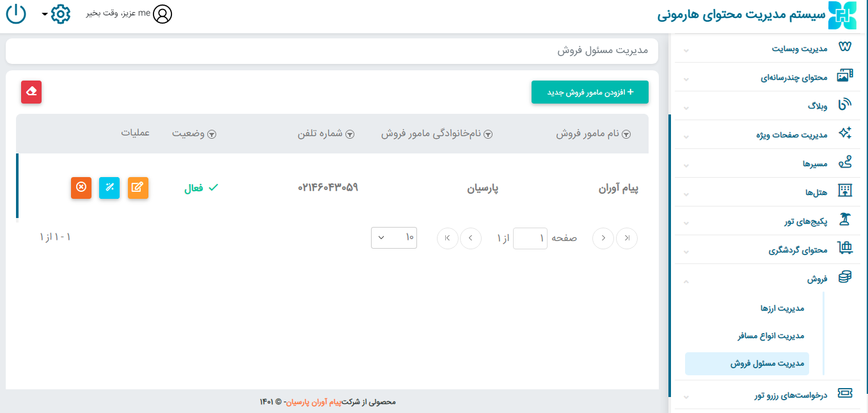This screenshot has width=868, height=413.
Task: Open filter for نام مامور فروش column
Action: (x=627, y=134)
